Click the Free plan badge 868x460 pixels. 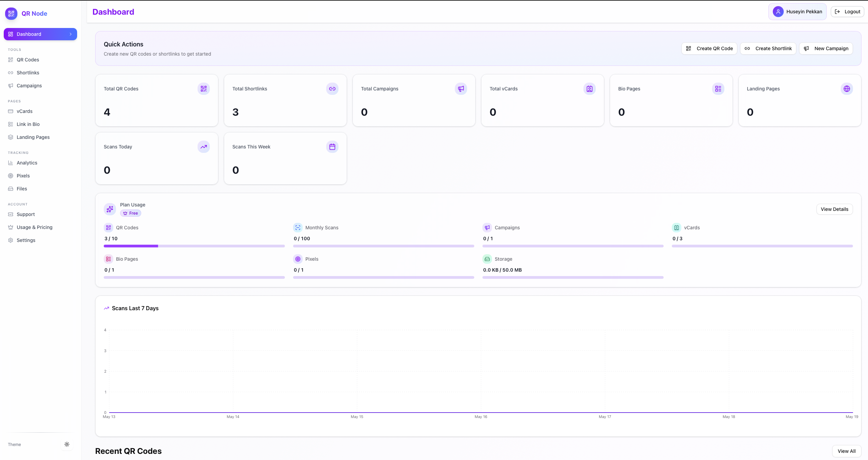131,213
